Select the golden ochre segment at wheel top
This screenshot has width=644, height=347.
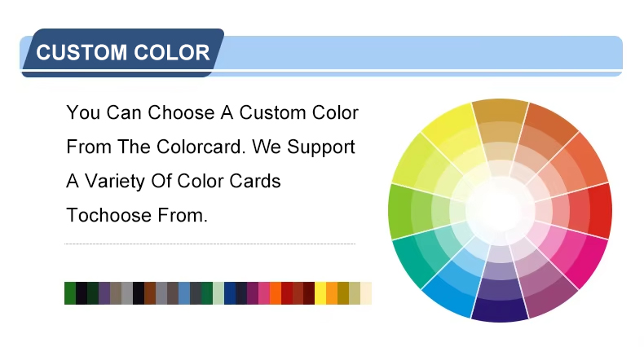500,114
